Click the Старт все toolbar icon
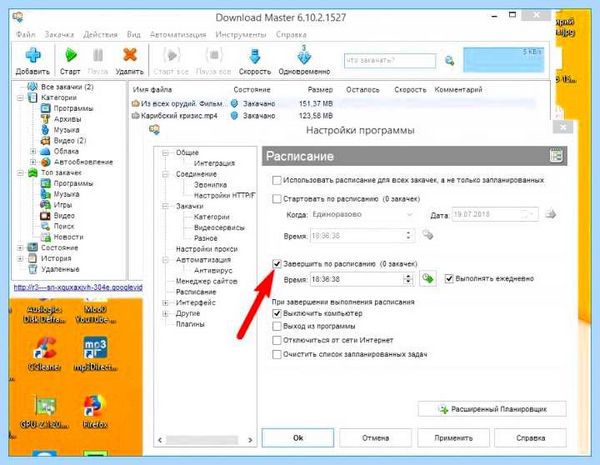This screenshot has width=600, height=465. click(x=171, y=55)
